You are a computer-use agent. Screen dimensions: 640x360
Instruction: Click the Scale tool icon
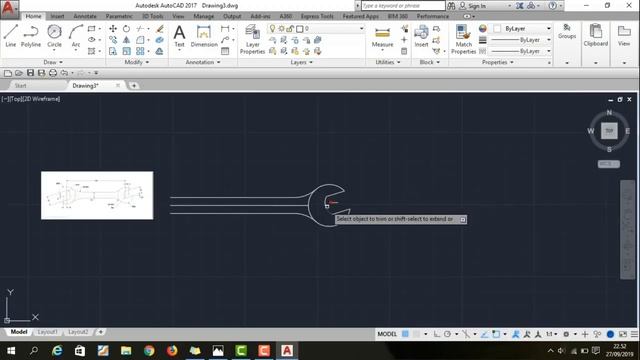(x=127, y=51)
